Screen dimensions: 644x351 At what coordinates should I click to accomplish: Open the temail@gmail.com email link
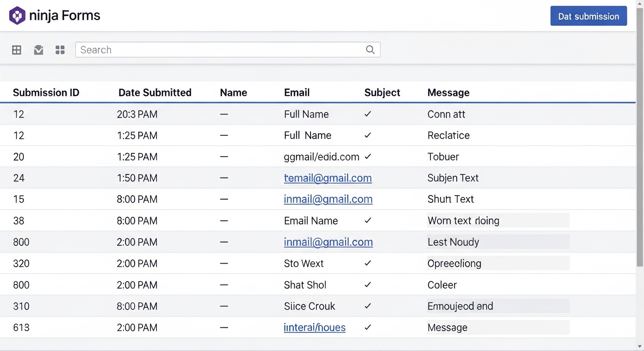click(327, 178)
